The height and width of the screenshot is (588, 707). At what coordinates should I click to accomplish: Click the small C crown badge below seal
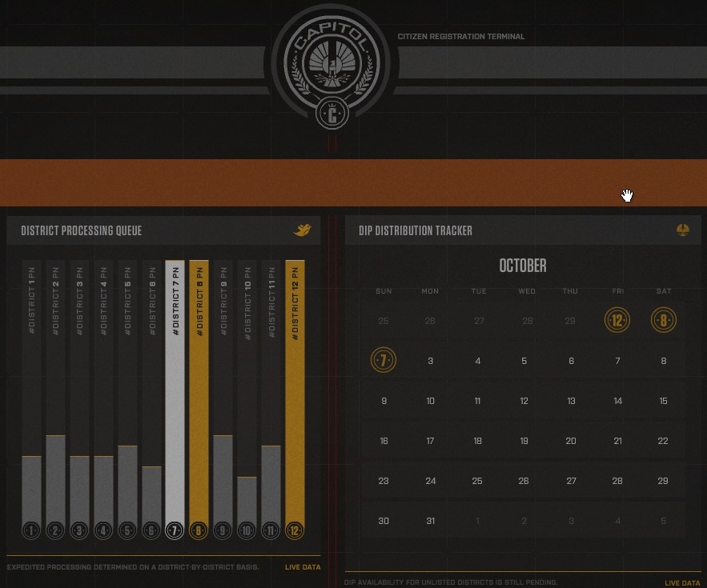(x=329, y=114)
